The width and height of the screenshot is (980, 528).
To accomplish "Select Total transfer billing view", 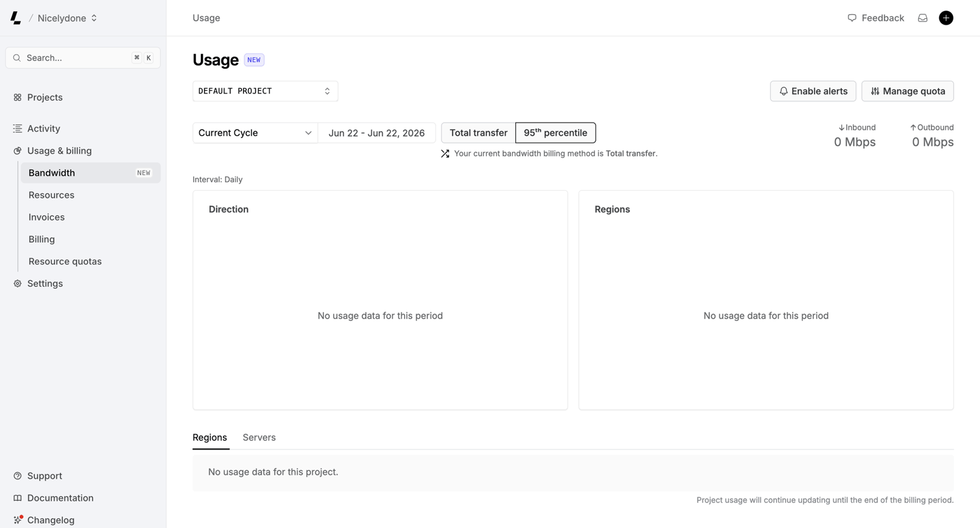I will [x=478, y=133].
